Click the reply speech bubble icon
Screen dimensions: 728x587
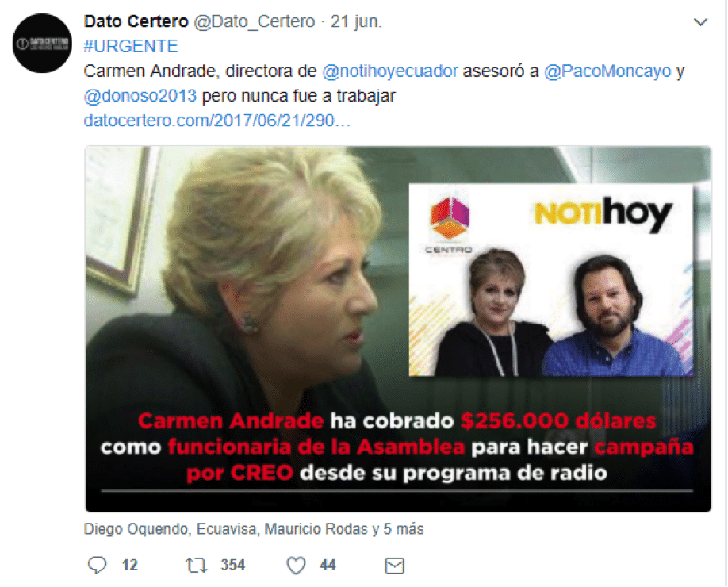[x=97, y=565]
